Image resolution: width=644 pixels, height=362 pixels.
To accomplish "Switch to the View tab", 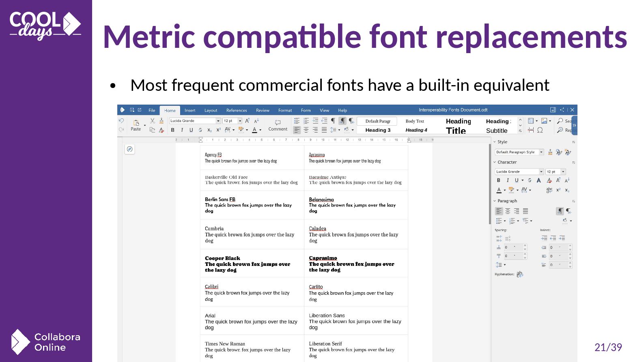I will pyautogui.click(x=324, y=110).
